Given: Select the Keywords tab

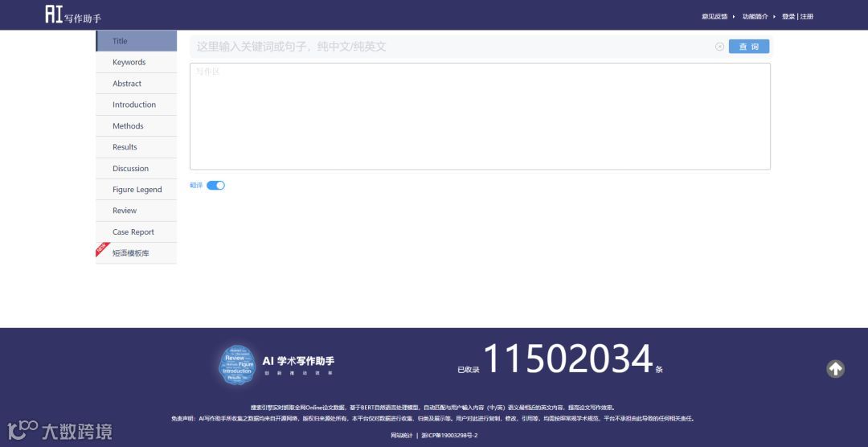Looking at the screenshot, I should point(136,62).
